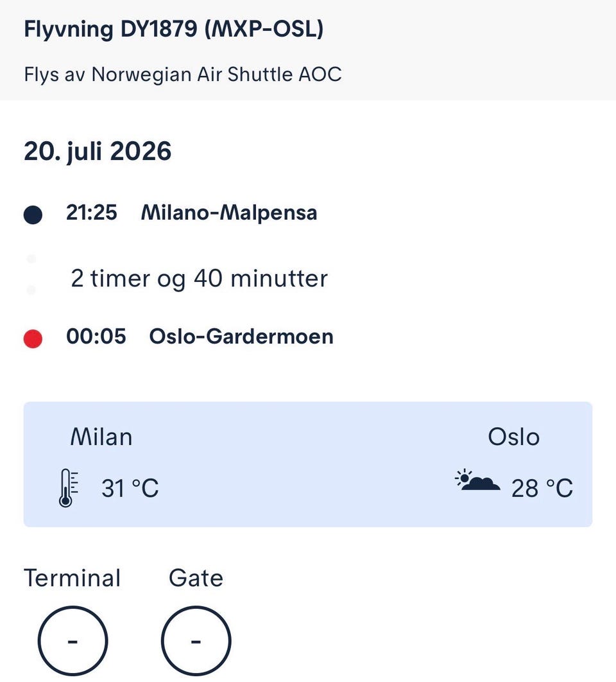The width and height of the screenshot is (616, 682).
Task: Tap the Oslo city label in weather card
Action: coord(514,437)
